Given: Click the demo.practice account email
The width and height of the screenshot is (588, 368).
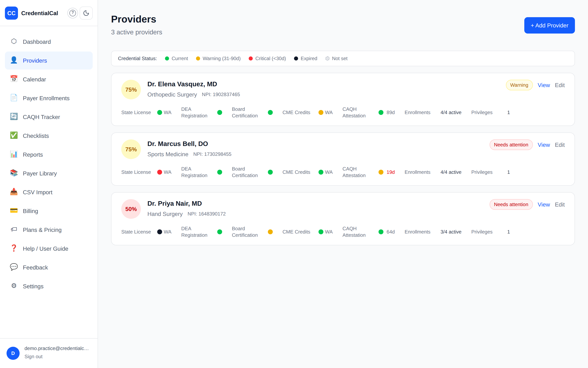Looking at the screenshot, I should click(x=56, y=348).
